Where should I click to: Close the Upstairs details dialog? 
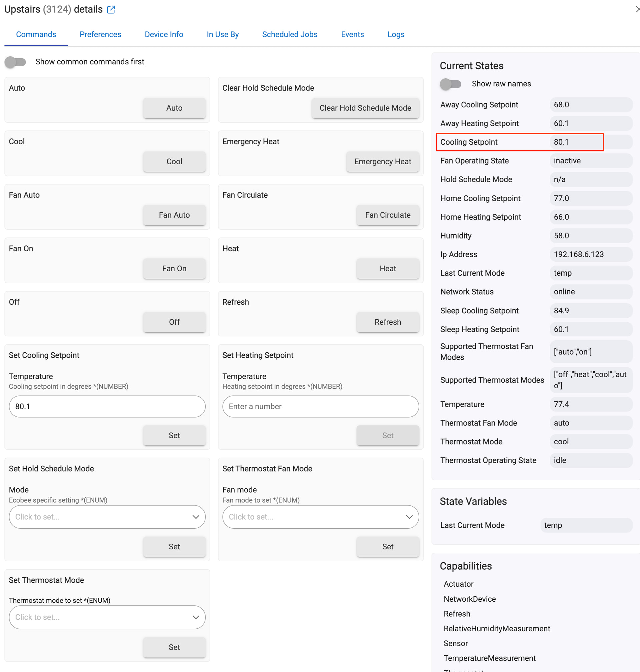(637, 9)
